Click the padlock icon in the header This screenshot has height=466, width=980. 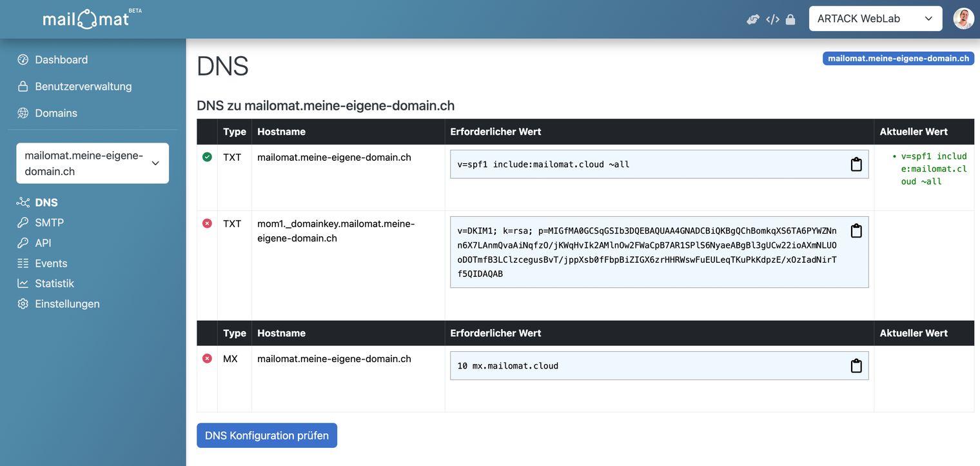click(x=790, y=19)
